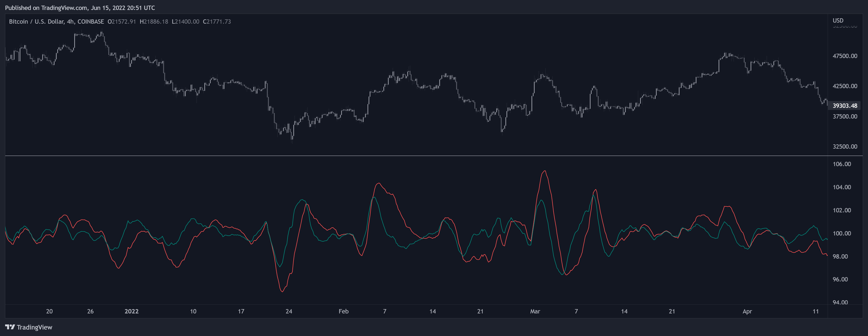Screen dimensions: 868x336
Task: Click the 26 date label on time axis
Action: [x=90, y=311]
